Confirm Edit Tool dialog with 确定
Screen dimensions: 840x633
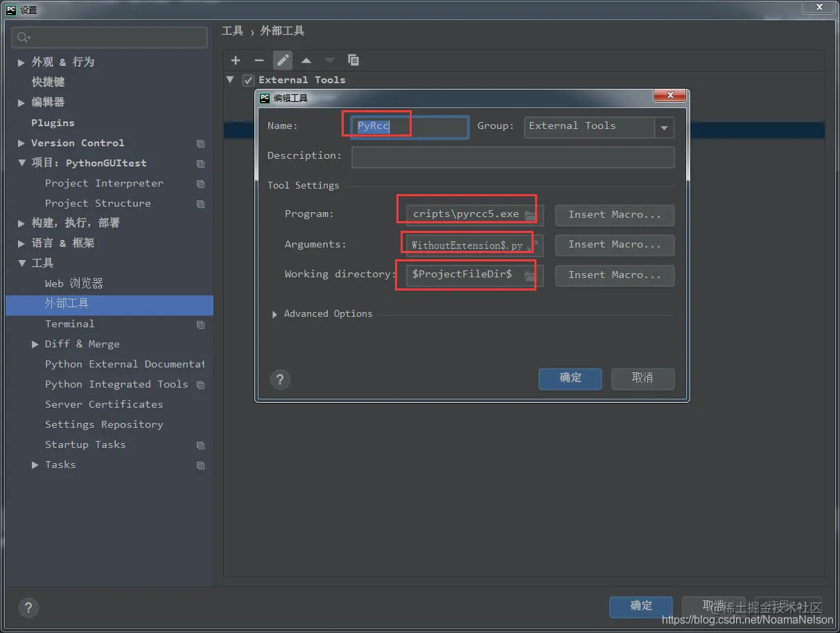tap(570, 379)
